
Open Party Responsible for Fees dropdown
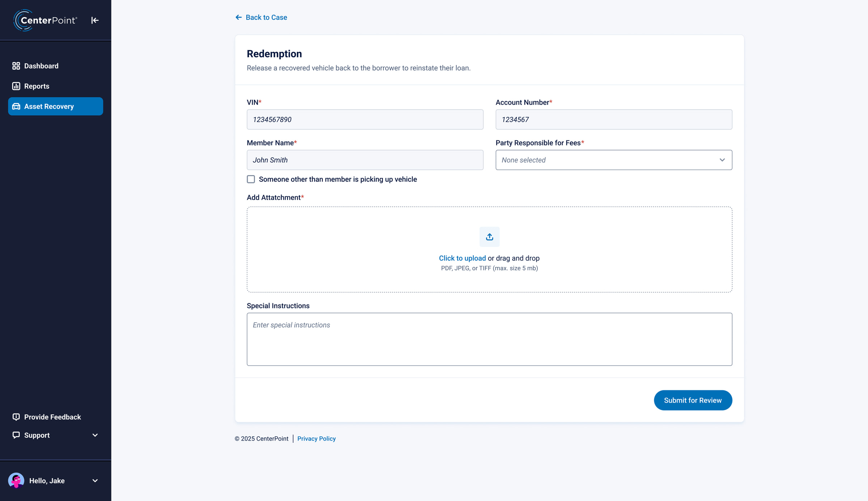(614, 160)
